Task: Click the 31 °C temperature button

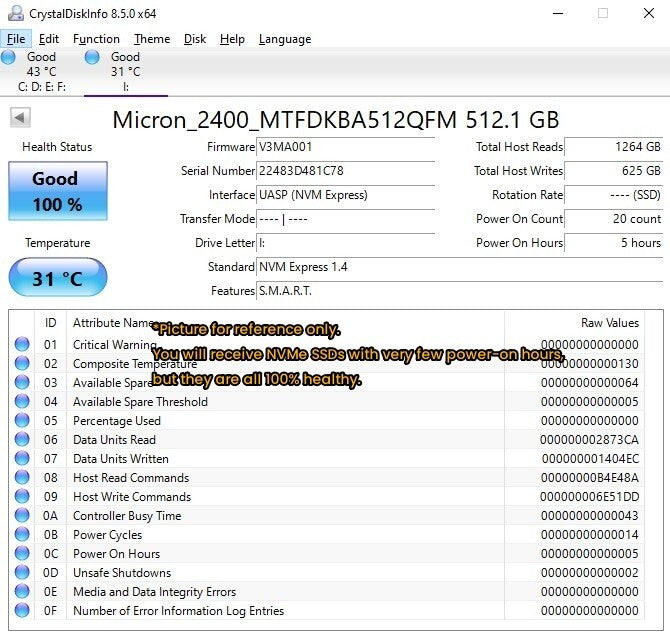Action: point(58,277)
